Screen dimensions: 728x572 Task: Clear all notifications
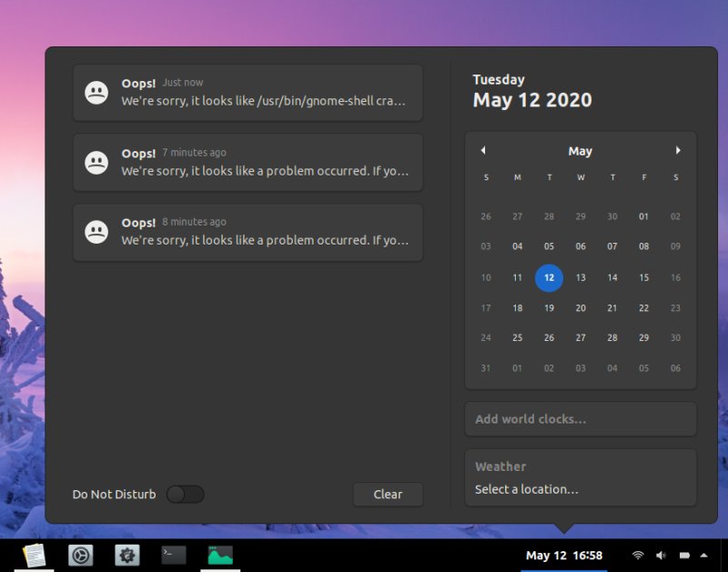pyautogui.click(x=388, y=494)
